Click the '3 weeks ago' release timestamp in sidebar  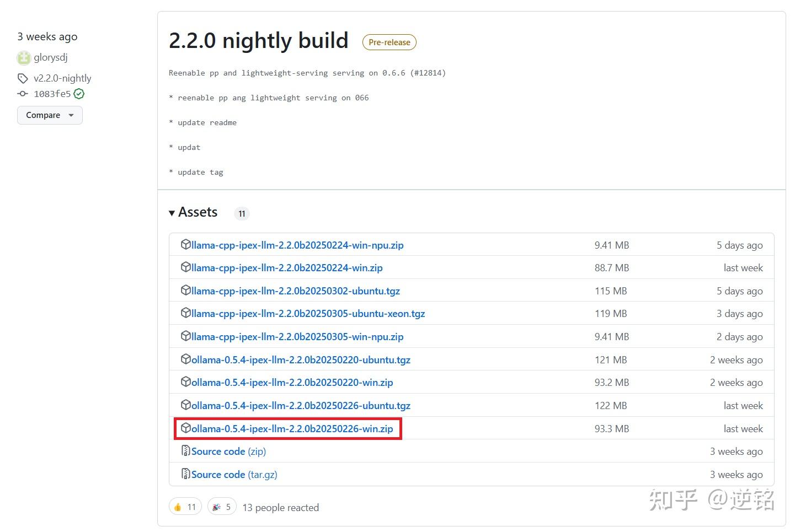pos(47,36)
